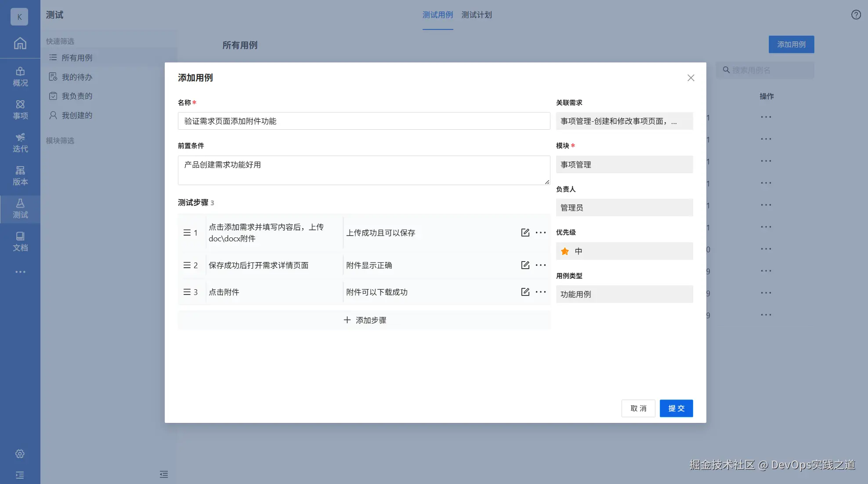Open the 模块 dropdown showing 事项管理
The image size is (868, 484).
click(x=624, y=164)
